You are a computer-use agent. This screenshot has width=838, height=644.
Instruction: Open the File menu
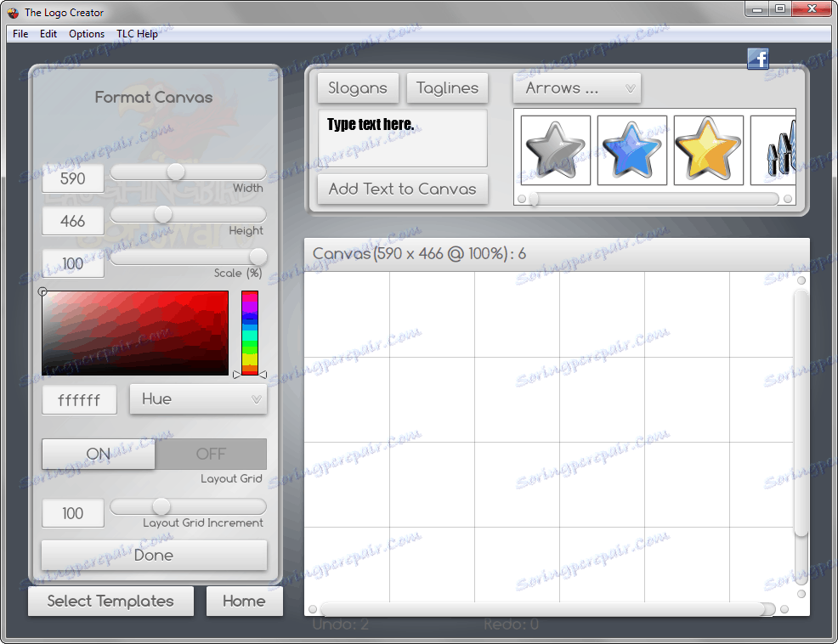point(20,34)
